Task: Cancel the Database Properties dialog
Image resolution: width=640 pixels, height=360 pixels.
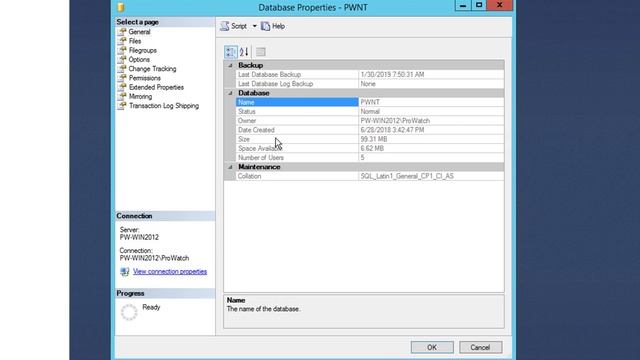Action: (x=480, y=347)
